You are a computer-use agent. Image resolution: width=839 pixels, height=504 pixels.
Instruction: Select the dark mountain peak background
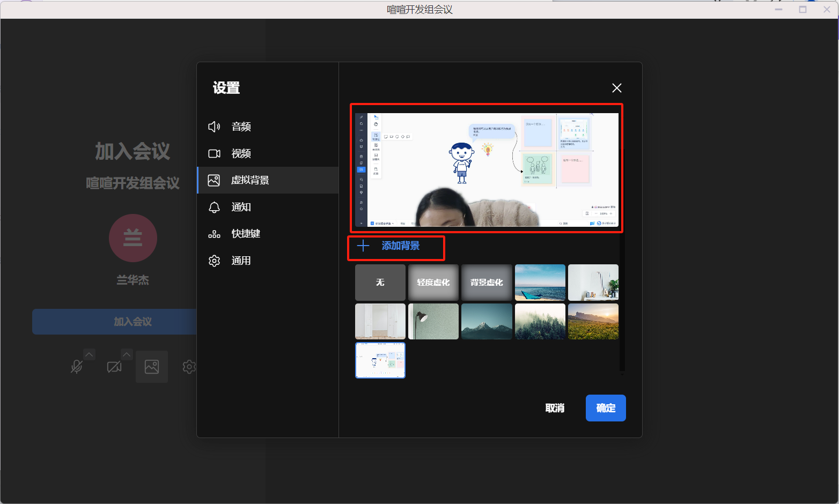point(487,322)
